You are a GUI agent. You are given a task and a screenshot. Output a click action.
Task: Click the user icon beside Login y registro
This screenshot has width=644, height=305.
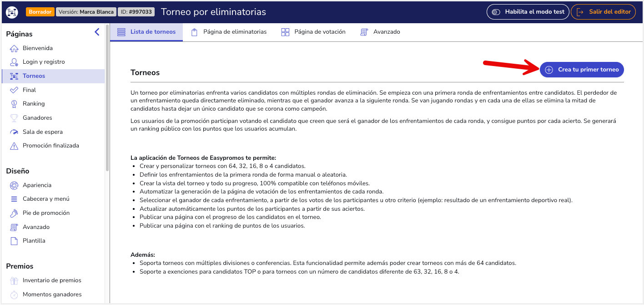click(x=14, y=62)
